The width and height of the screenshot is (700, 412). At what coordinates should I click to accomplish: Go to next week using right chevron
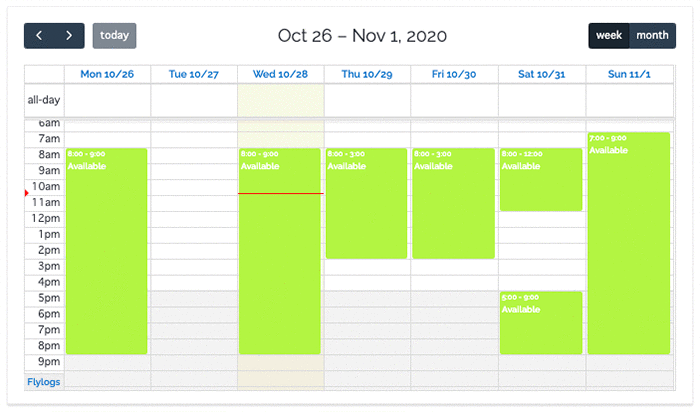(69, 36)
